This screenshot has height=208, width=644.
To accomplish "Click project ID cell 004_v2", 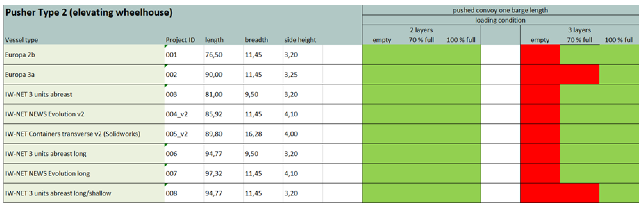I will click(176, 114).
